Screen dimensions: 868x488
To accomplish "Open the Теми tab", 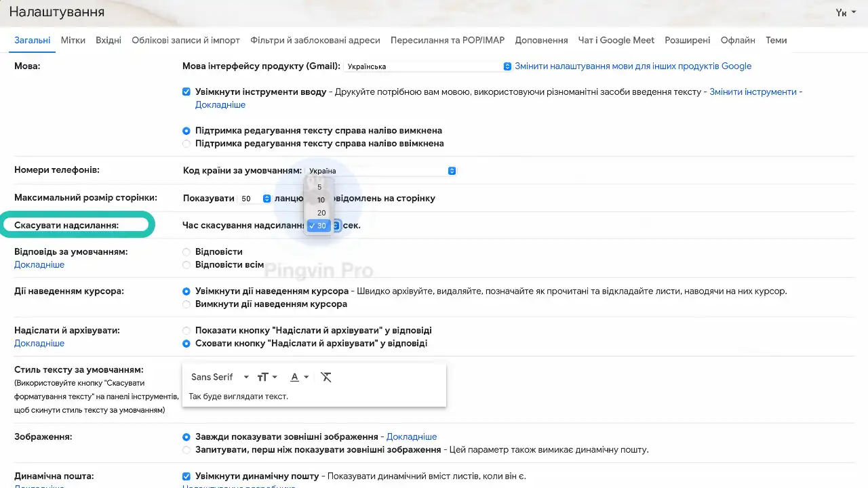I will pos(776,40).
